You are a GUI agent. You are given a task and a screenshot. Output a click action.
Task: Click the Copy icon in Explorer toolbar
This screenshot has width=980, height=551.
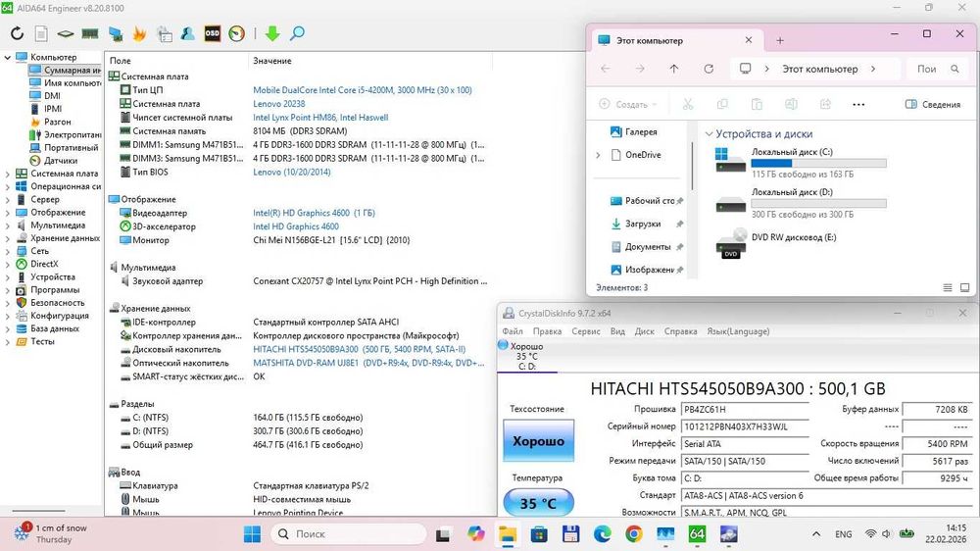point(722,105)
